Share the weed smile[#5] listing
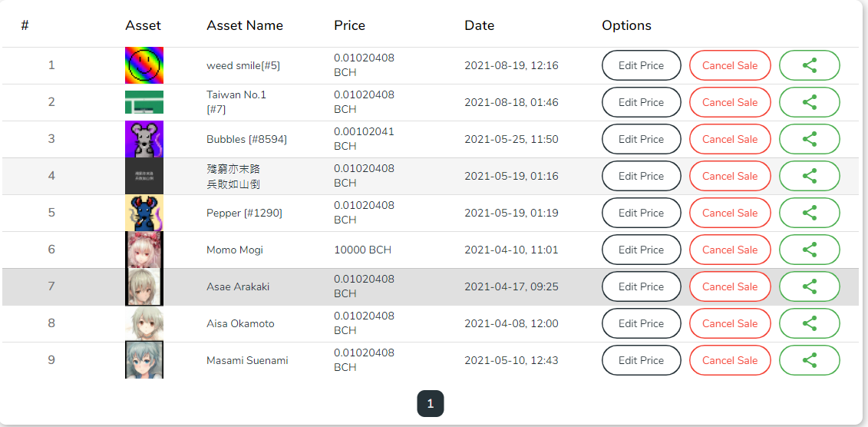The width and height of the screenshot is (868, 427). (810, 65)
